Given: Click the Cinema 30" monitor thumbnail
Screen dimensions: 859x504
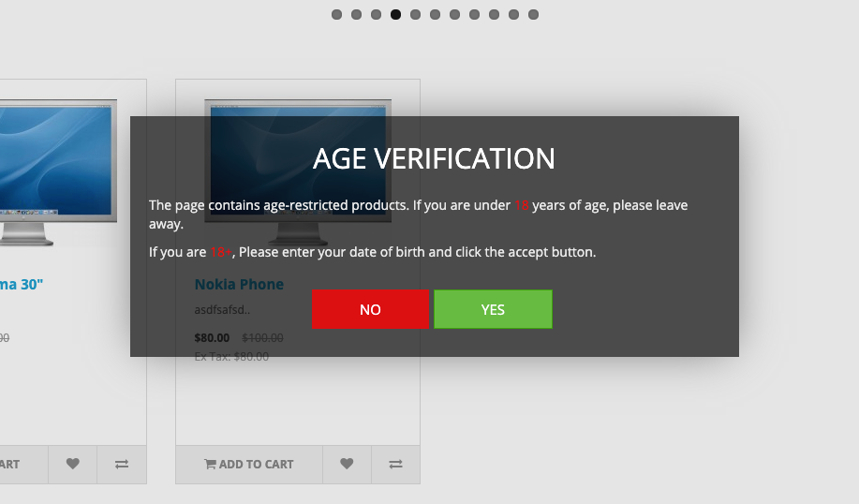Looking at the screenshot, I should [58, 172].
